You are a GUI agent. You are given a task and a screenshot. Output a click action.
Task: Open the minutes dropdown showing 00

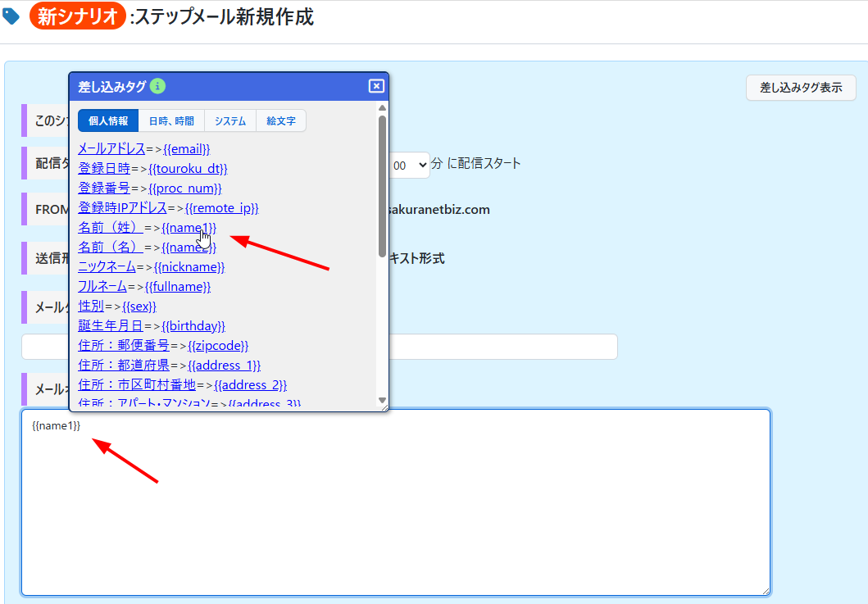[x=410, y=165]
